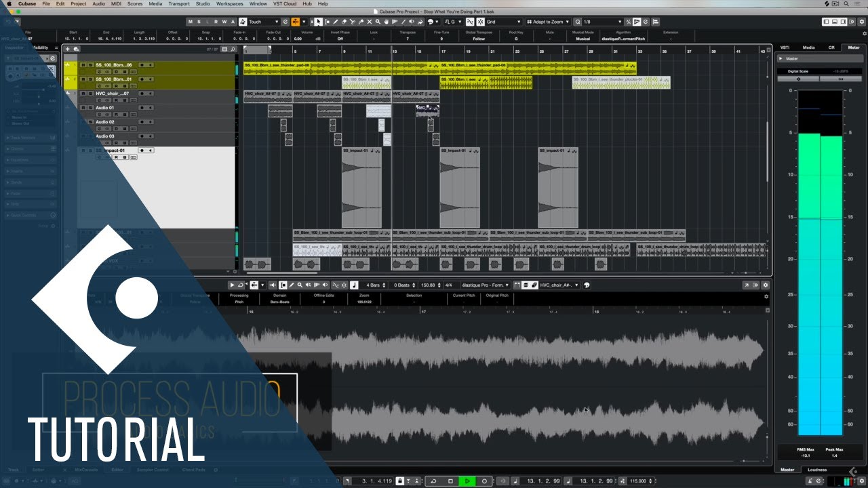Select the Zoom magnifier tool

[378, 22]
